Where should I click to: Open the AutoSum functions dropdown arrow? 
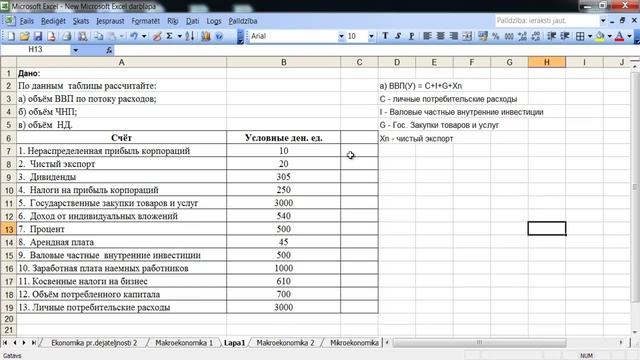pos(180,36)
